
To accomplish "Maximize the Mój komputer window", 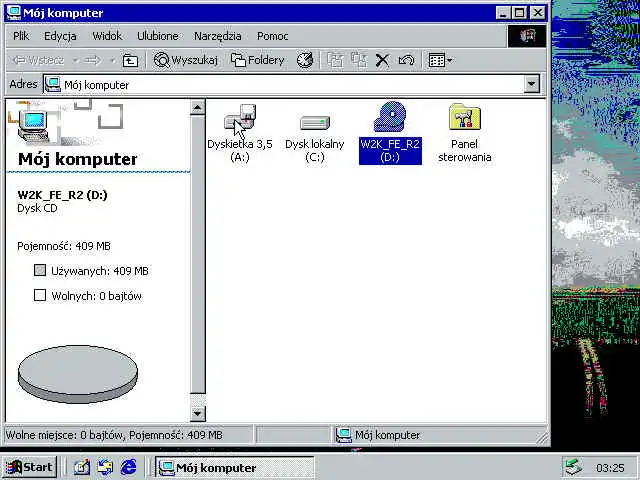I will [520, 13].
